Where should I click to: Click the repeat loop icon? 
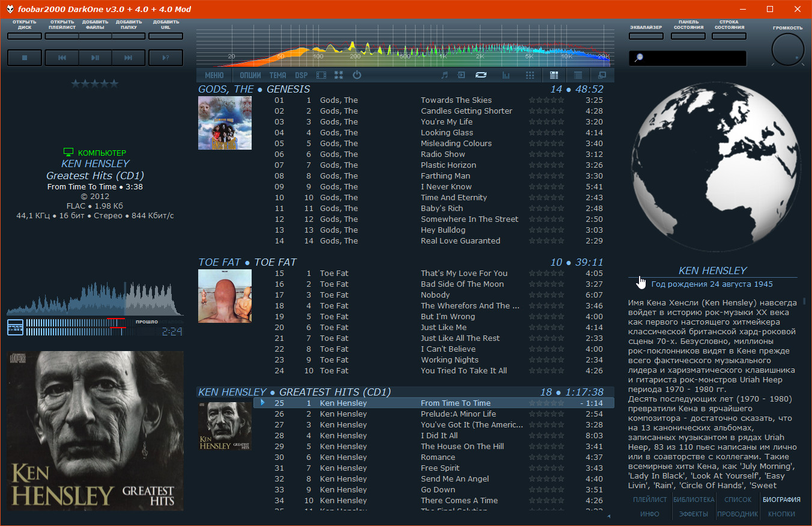(480, 75)
